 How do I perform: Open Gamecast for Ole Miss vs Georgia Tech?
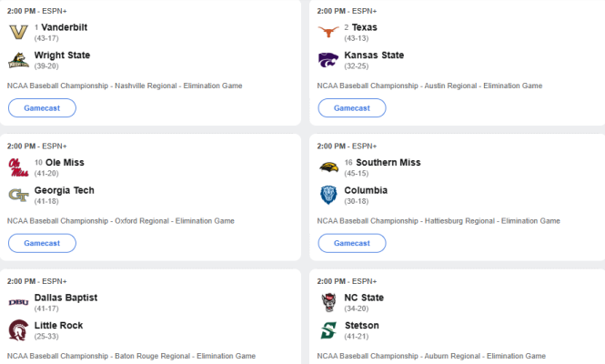(42, 243)
